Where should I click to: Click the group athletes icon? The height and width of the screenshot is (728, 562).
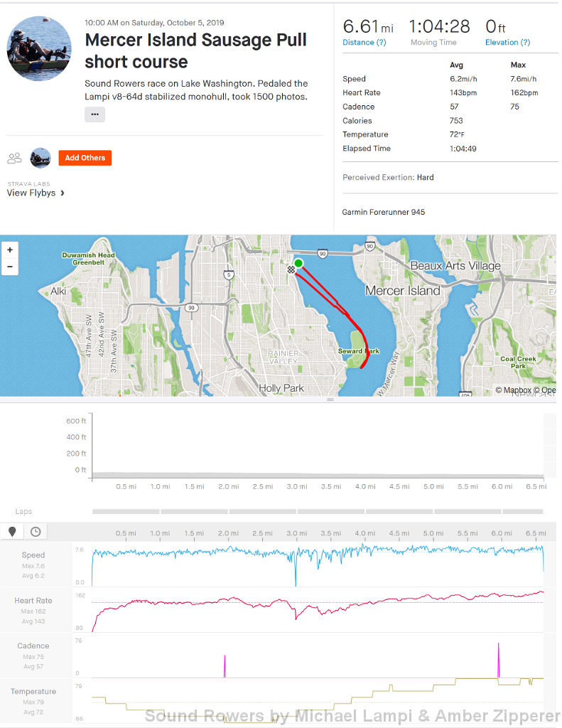[14, 158]
